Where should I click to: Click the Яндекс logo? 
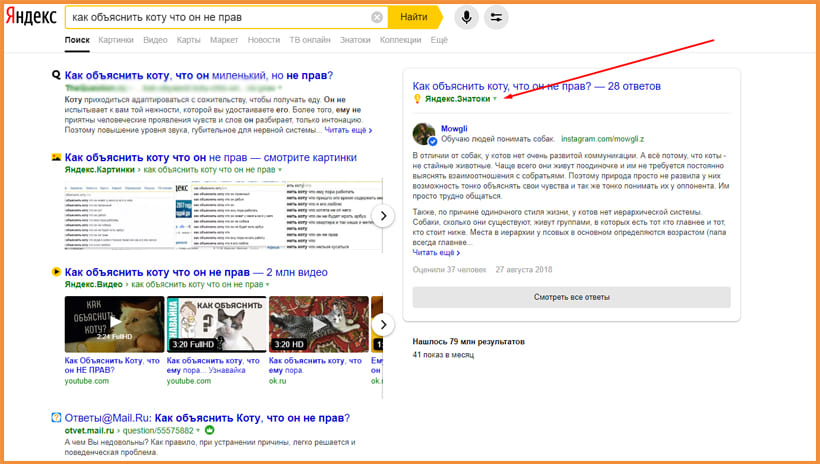(x=31, y=16)
